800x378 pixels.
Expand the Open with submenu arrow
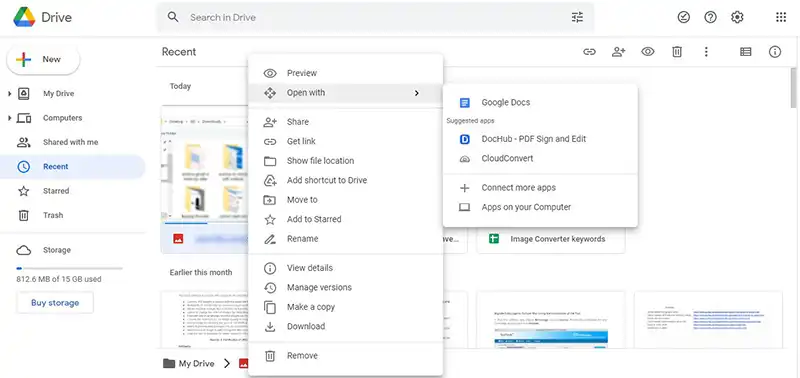coord(417,93)
